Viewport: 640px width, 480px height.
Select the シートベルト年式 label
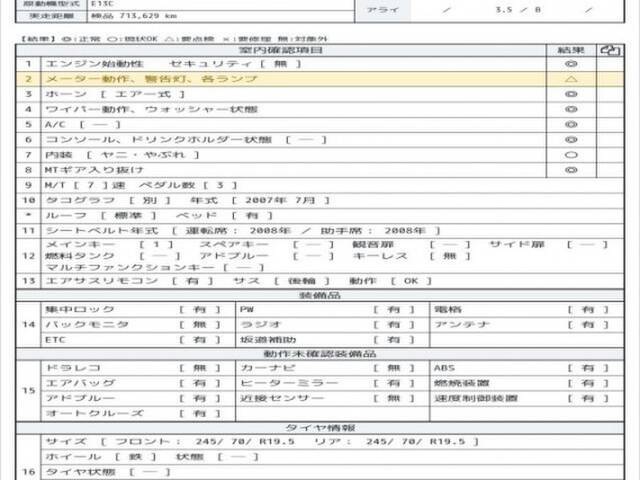[102, 231]
